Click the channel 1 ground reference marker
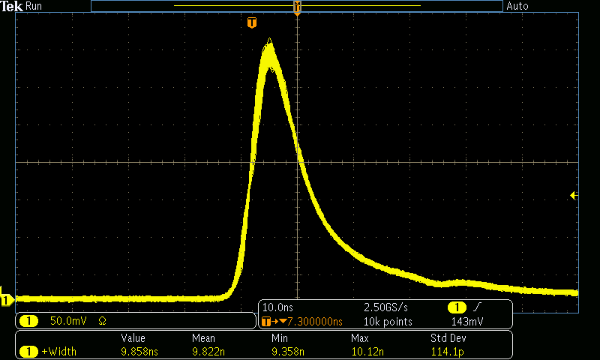Image resolution: width=600 pixels, height=360 pixels. tap(5, 300)
